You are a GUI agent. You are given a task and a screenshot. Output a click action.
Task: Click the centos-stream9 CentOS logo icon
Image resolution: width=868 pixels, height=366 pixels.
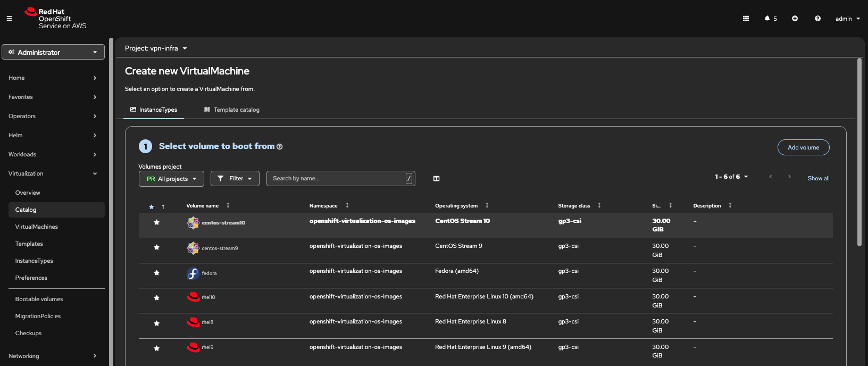point(193,248)
